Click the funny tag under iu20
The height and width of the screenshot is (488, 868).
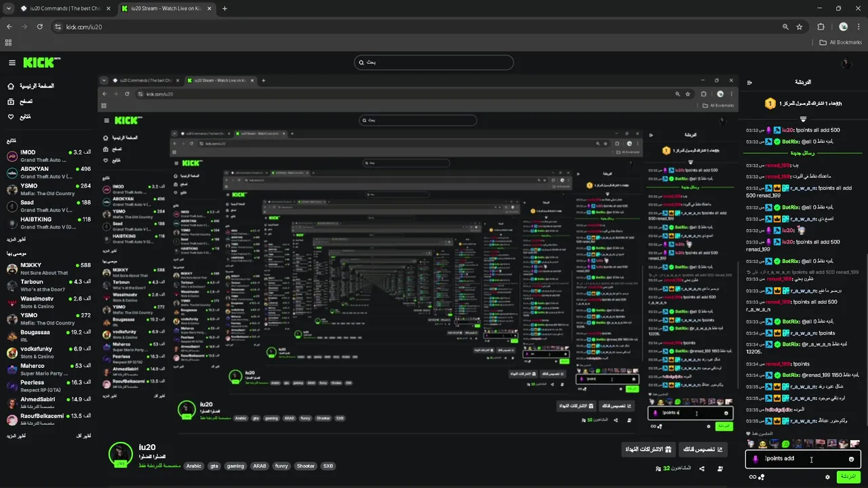(281, 466)
